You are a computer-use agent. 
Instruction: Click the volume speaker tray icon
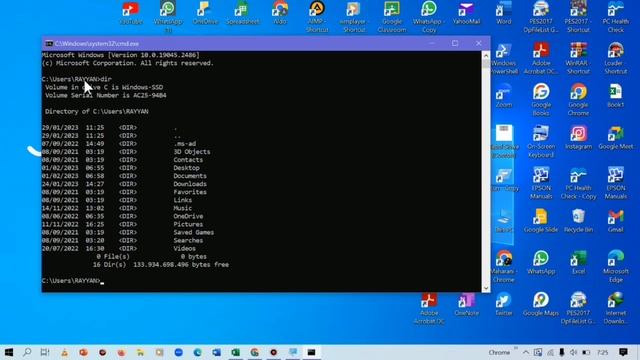tap(573, 352)
